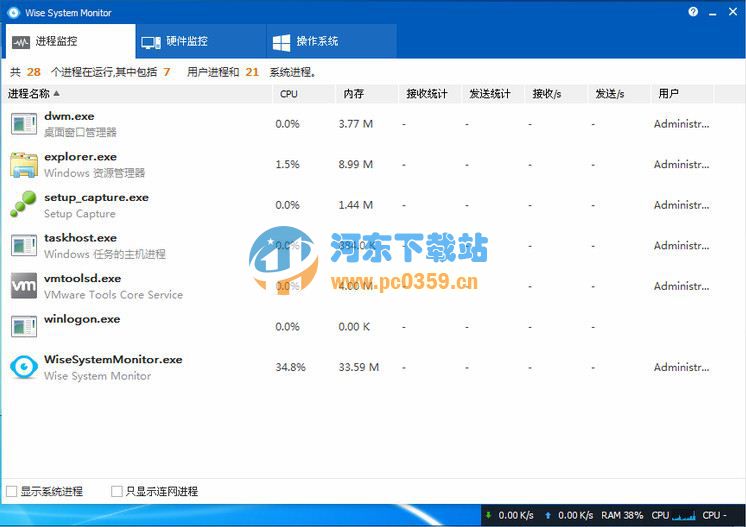Screen dimensions: 746x527
Task: Select the winlogon.exe process name
Action: tap(82, 319)
